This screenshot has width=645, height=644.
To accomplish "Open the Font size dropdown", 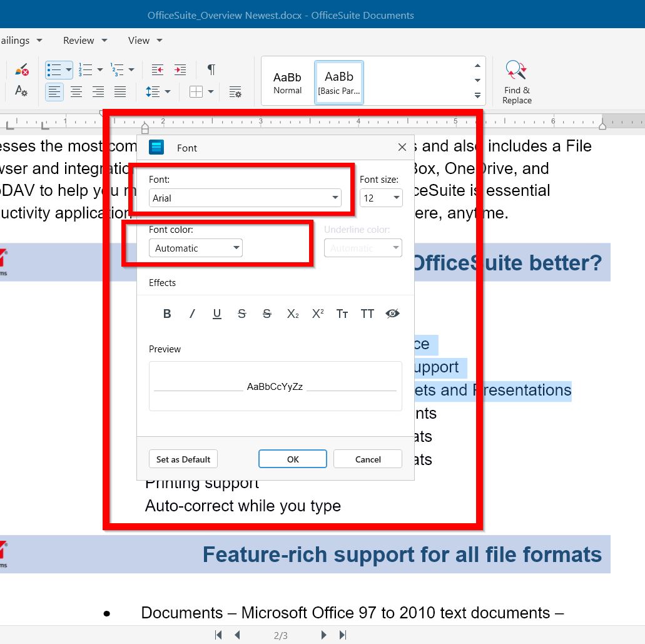I will point(381,198).
